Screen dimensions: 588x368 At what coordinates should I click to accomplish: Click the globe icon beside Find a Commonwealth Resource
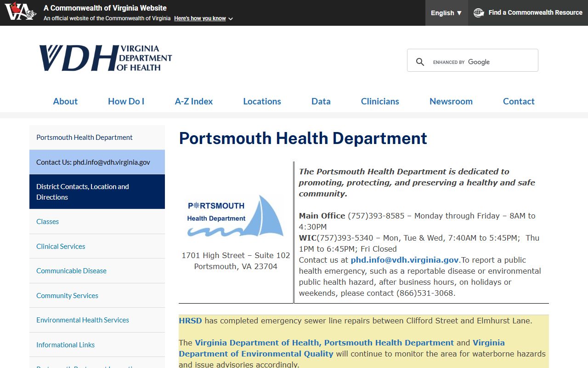(x=479, y=13)
